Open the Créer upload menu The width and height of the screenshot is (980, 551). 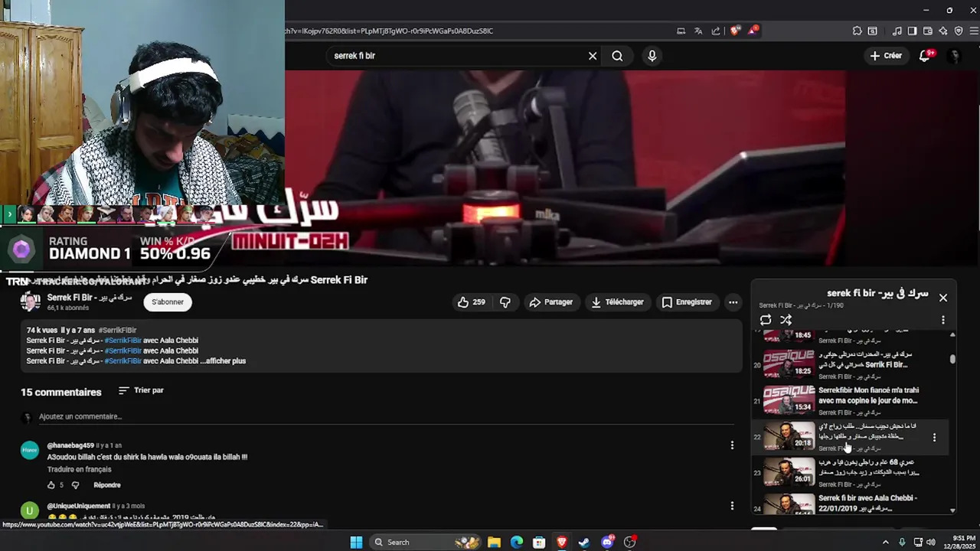point(886,56)
